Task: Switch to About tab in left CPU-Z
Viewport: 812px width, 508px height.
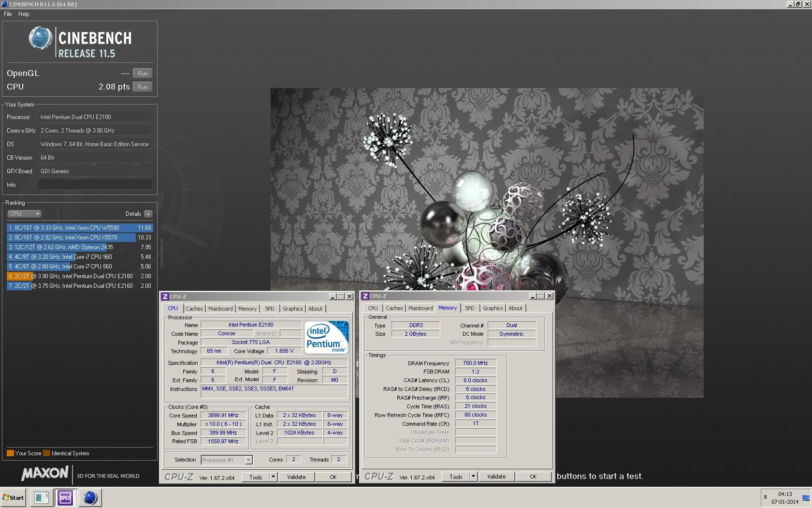Action: click(316, 309)
